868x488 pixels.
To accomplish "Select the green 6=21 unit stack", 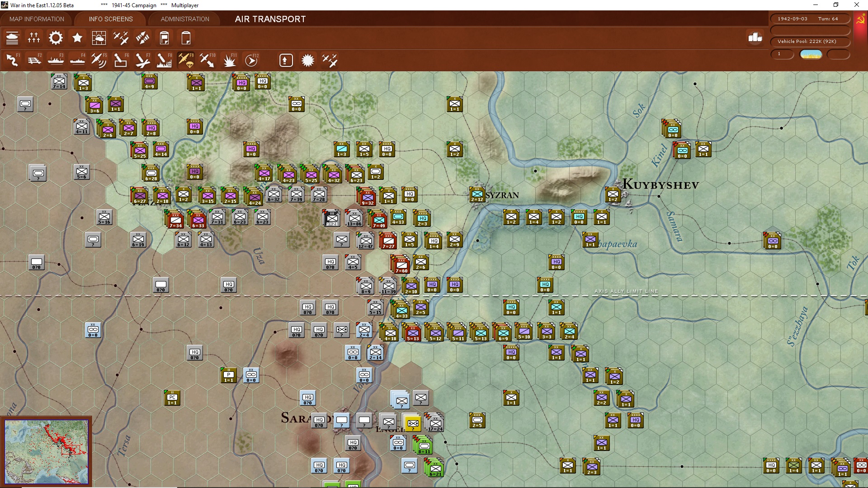I will point(434,468).
